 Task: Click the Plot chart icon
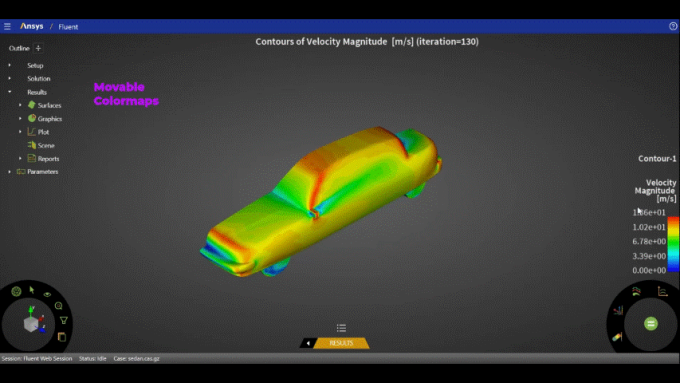[32, 132]
